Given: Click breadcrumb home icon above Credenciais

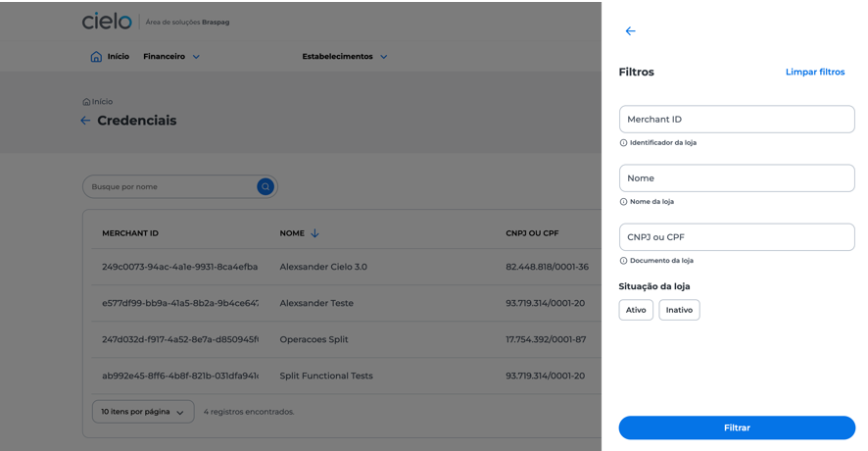Looking at the screenshot, I should click(x=86, y=102).
